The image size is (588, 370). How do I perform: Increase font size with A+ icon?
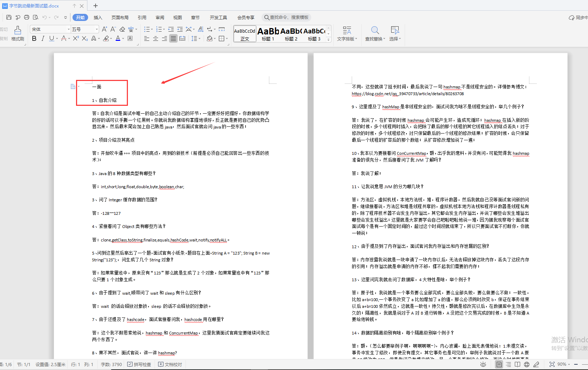click(x=104, y=29)
